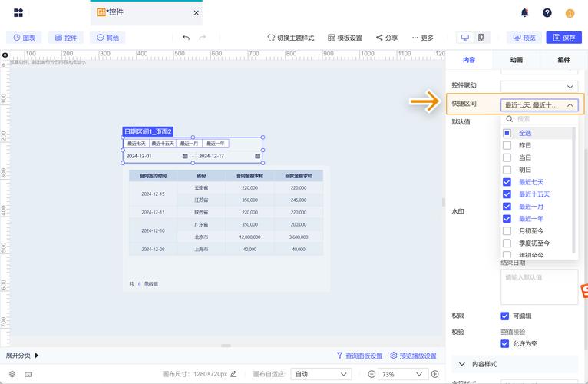Open 预览播放设置 preview playback settings
The width and height of the screenshot is (588, 384).
[x=413, y=356]
